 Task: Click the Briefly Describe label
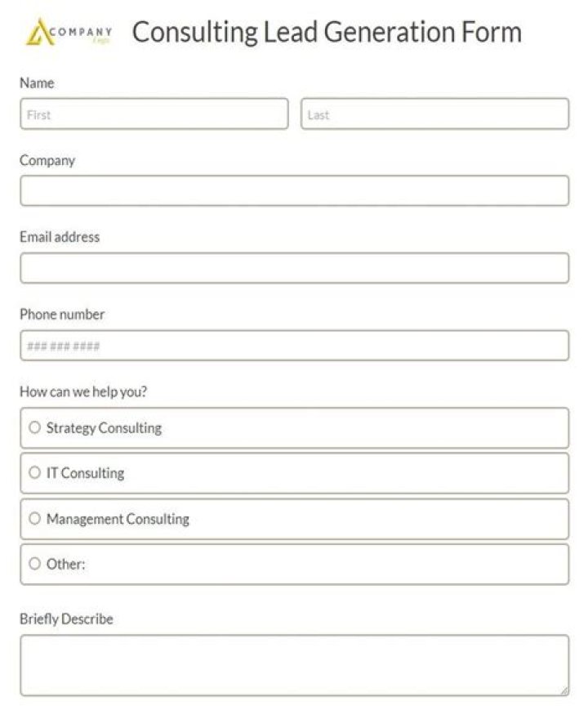click(x=66, y=619)
